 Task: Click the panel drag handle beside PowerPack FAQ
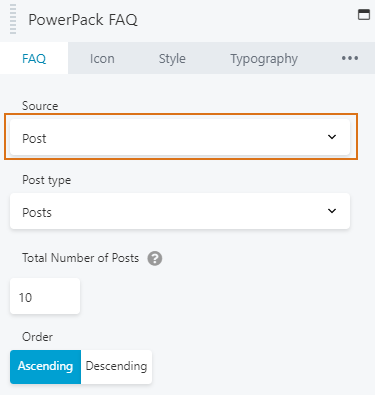tap(13, 19)
